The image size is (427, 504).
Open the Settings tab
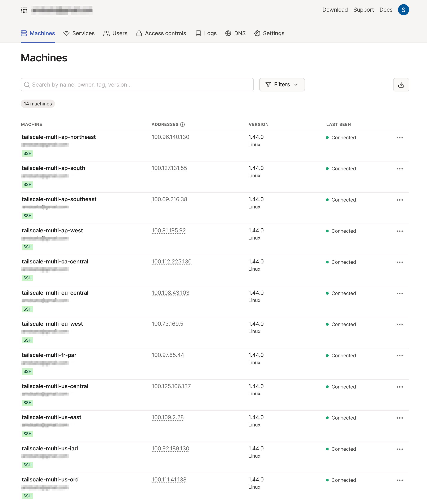[x=269, y=33]
